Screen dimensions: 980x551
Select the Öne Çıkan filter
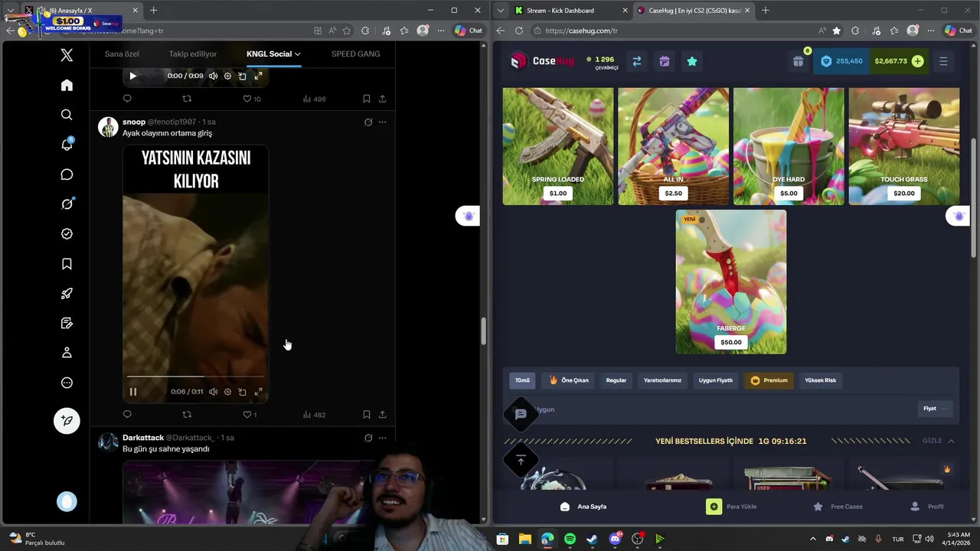click(569, 380)
